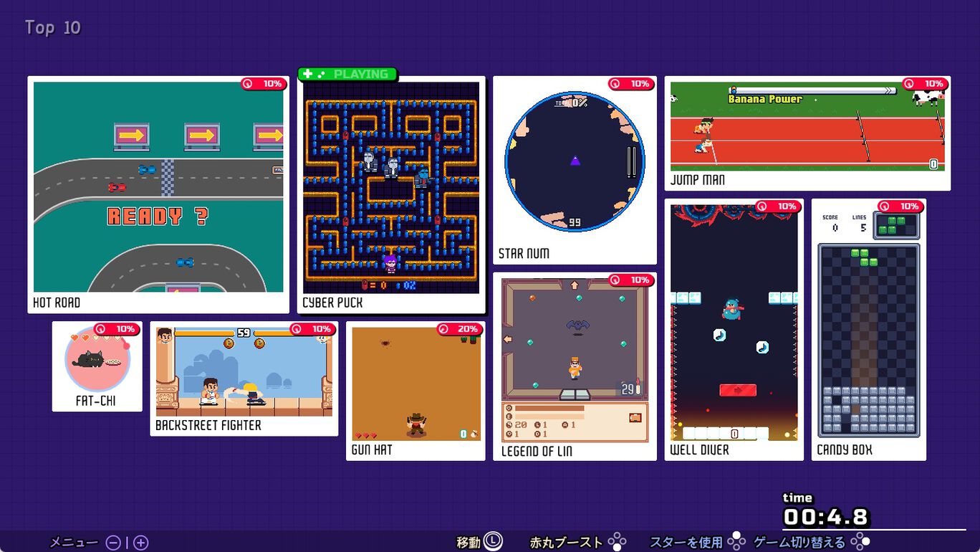Viewport: 980px width, 552px height.
Task: Choose the Legend of Lin room preview
Action: (575, 360)
